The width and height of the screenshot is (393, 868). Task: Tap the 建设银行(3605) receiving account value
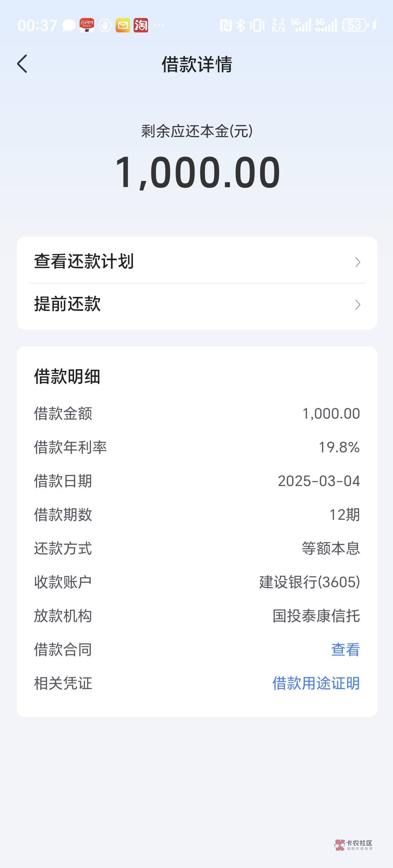309,582
